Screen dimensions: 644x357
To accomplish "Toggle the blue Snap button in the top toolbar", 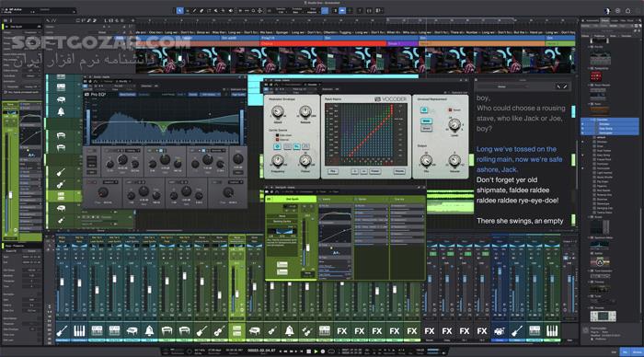I will click(325, 11).
